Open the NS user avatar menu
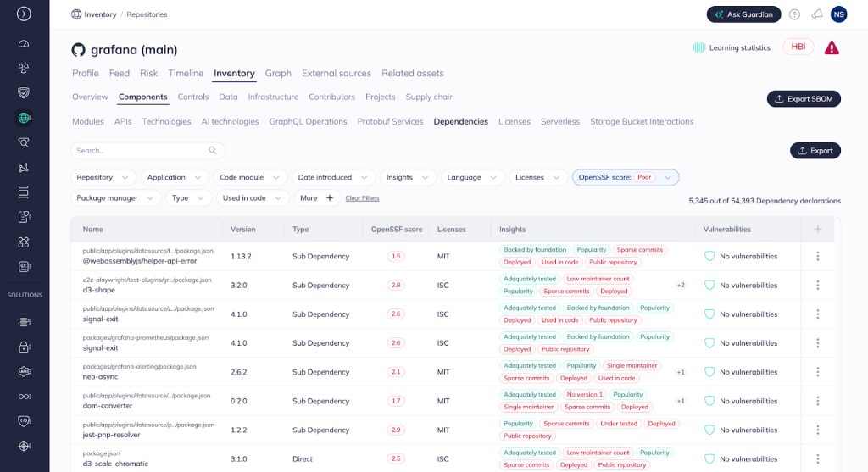868x472 pixels. [x=838, y=14]
